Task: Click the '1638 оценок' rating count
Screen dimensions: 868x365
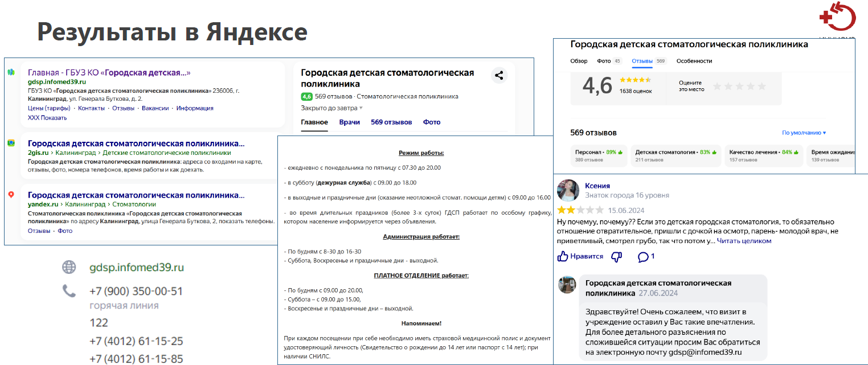Action: point(635,91)
